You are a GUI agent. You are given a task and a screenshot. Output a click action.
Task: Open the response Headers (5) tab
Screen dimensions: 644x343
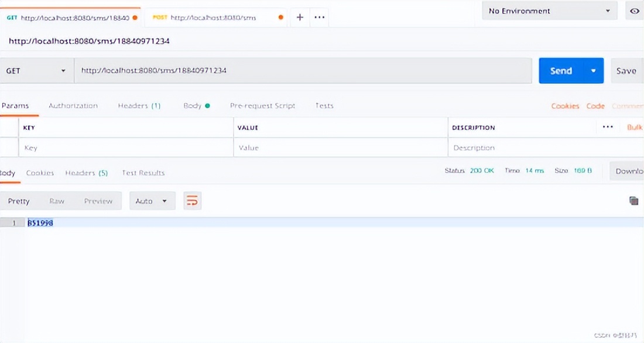point(86,173)
